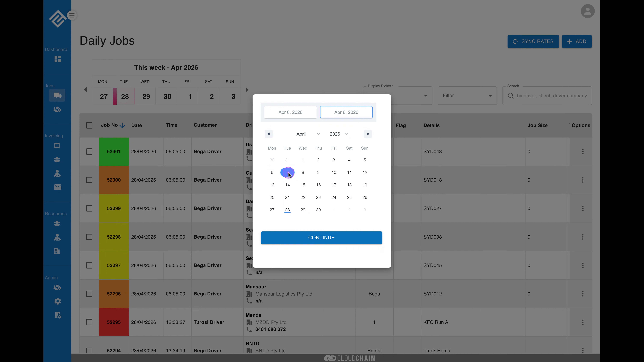
Task: Open the Dashboard grid icon
Action: click(57, 59)
